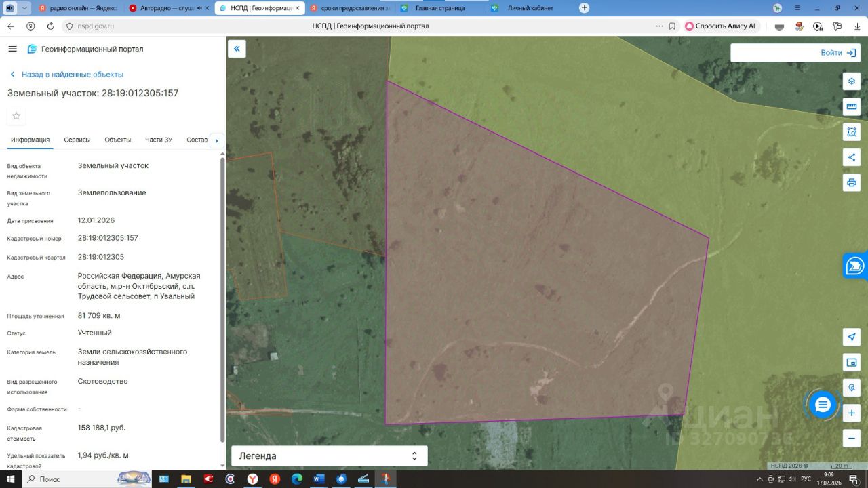
Task: Select the ruler measurement tool
Action: [x=852, y=106]
